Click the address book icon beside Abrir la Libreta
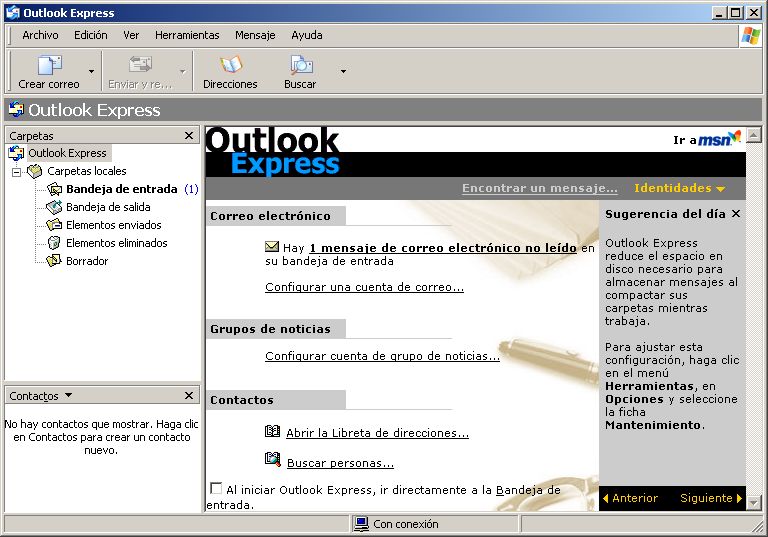Image resolution: width=768 pixels, height=537 pixels. pyautogui.click(x=272, y=432)
